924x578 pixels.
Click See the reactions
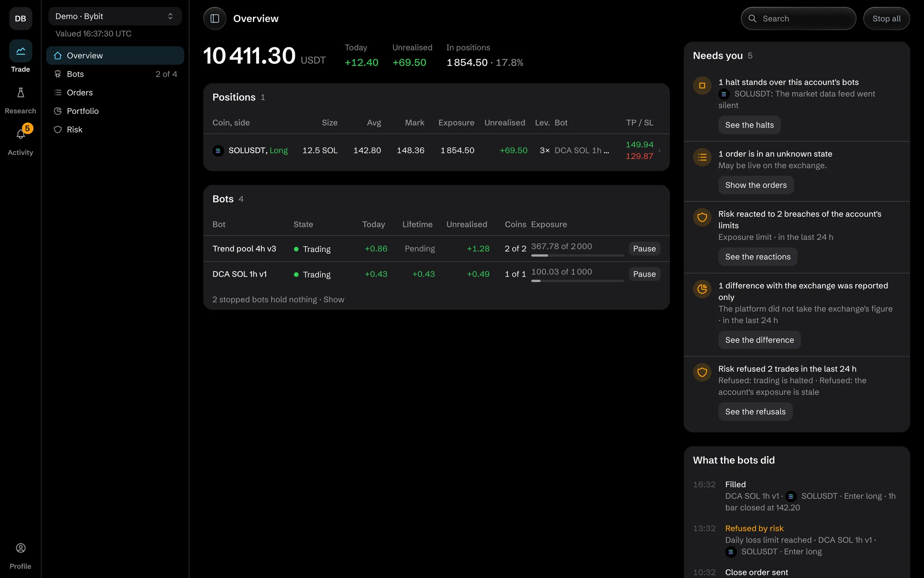tap(758, 257)
